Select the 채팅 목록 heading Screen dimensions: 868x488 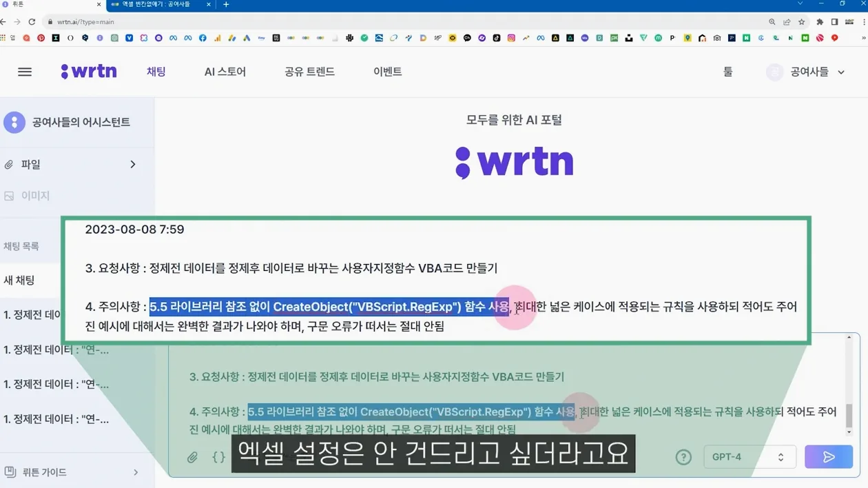tap(21, 246)
